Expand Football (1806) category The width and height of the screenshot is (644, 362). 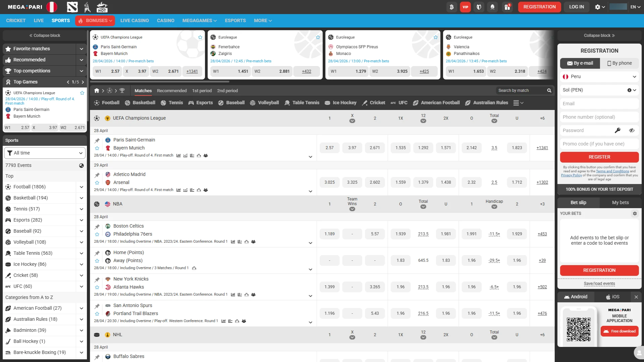81,187
